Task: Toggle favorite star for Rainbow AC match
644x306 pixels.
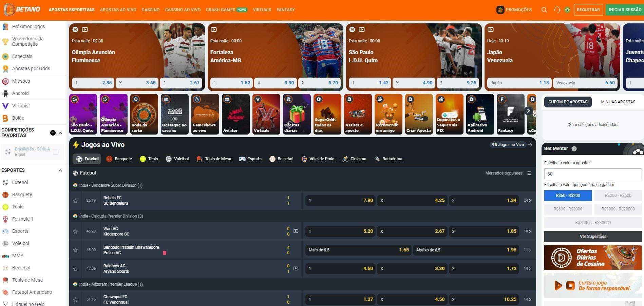Action: click(x=75, y=269)
